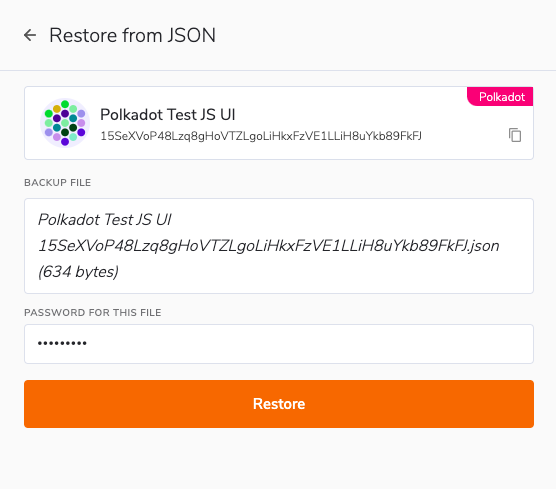Click the (634 bytes) file size text
This screenshot has width=556, height=489.
click(x=78, y=272)
